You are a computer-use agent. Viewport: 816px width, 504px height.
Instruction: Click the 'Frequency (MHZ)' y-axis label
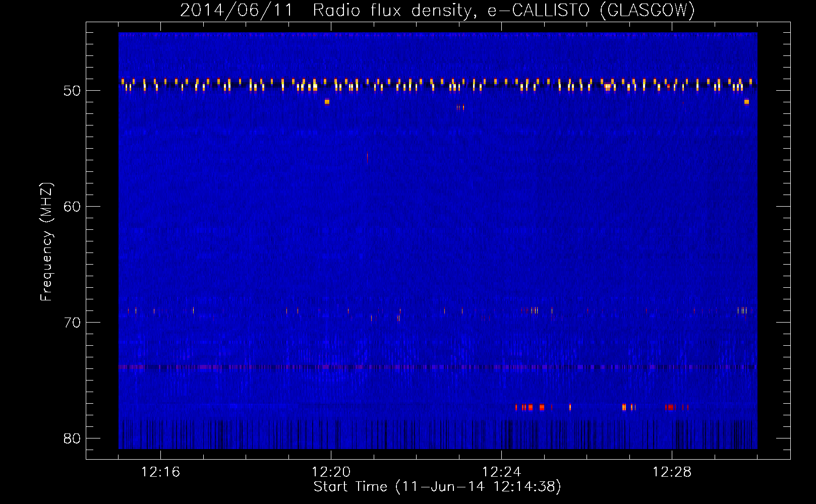coord(46,242)
